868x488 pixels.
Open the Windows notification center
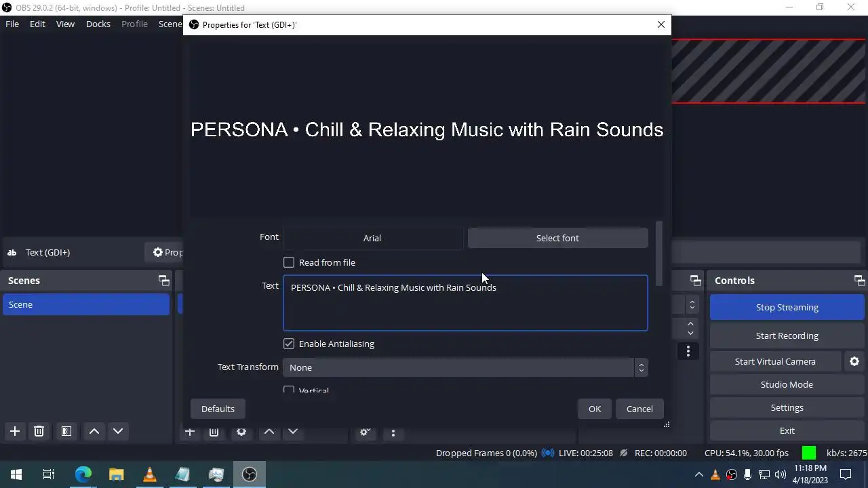coord(846,474)
